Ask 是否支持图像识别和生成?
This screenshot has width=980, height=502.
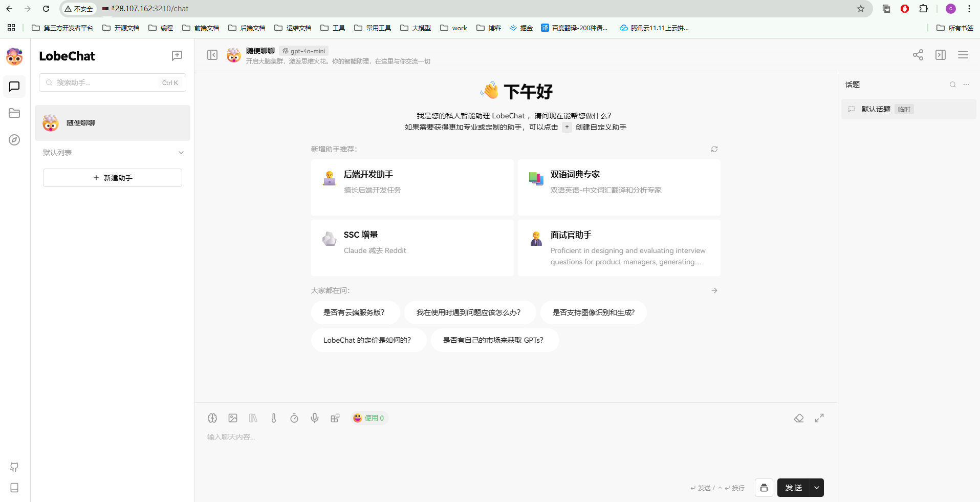coord(594,312)
